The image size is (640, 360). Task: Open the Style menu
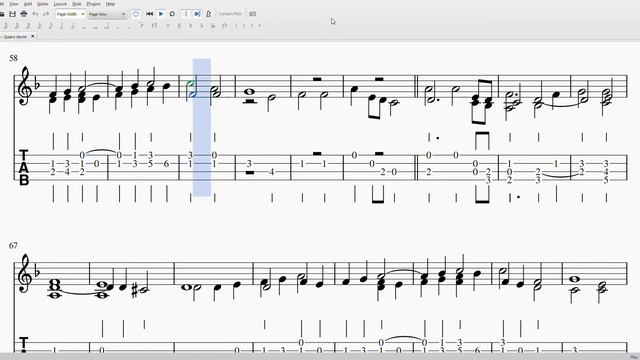(76, 4)
